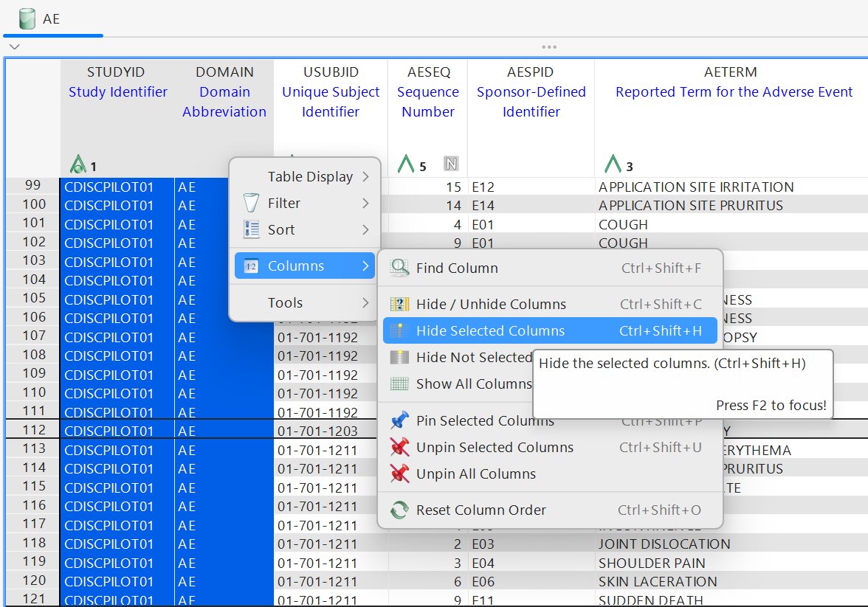Screen dimensions: 868x607
Task: Click the STUDYID column header
Action: click(117, 119)
